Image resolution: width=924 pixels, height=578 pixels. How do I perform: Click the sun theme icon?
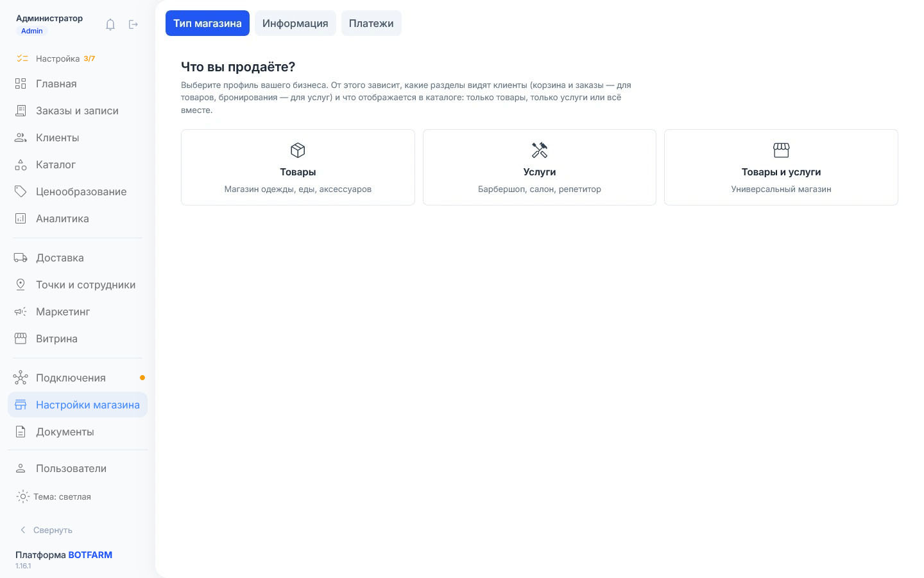[x=23, y=496]
